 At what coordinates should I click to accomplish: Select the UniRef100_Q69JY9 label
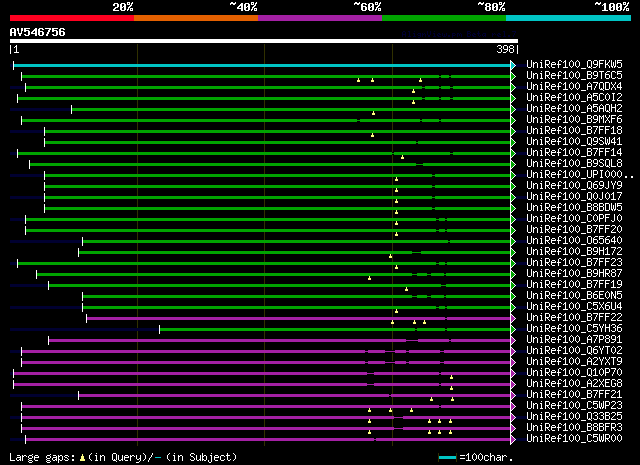click(574, 185)
